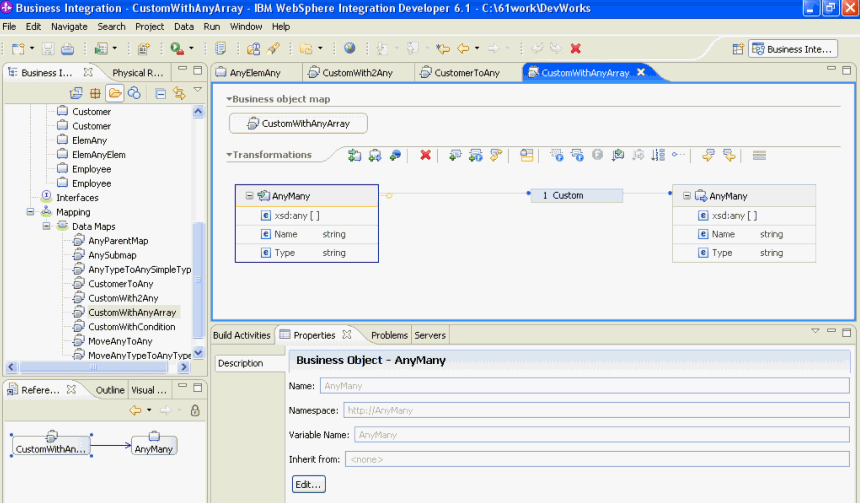This screenshot has height=503, width=860.
Task: Open the Problems tab
Action: click(389, 335)
